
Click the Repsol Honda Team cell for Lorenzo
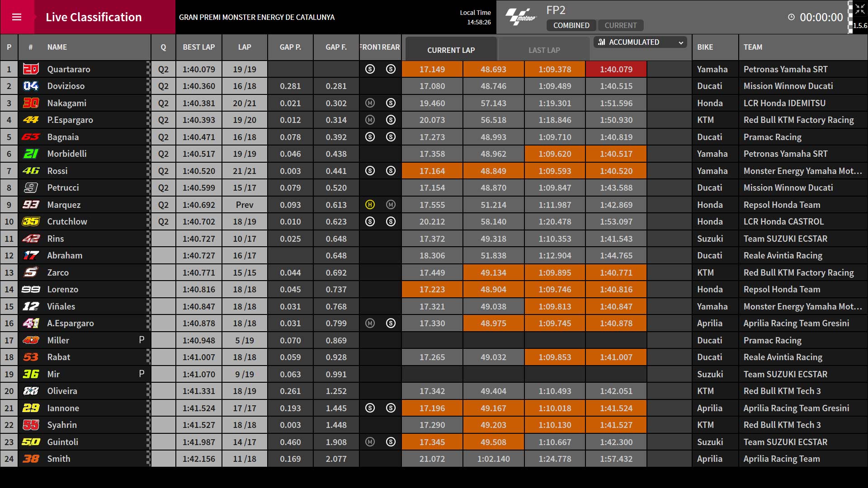(x=803, y=289)
